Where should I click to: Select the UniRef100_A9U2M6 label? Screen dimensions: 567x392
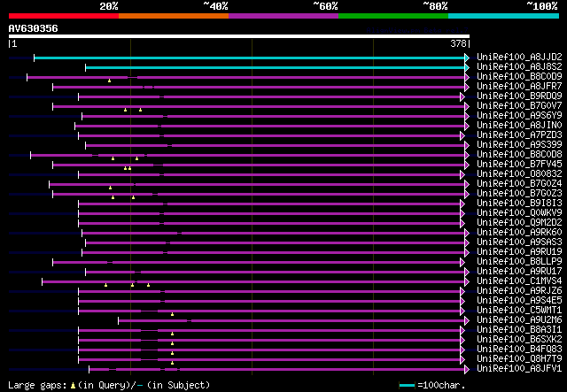519,320
